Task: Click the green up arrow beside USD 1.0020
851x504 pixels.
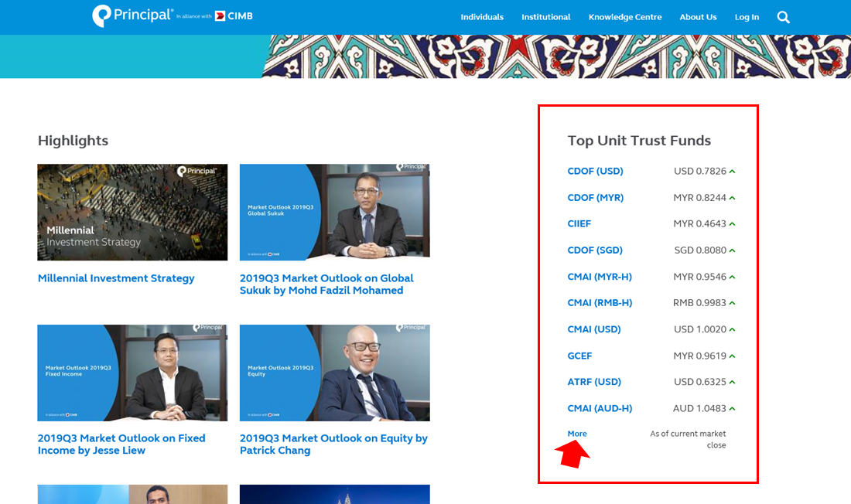Action: 732,329
